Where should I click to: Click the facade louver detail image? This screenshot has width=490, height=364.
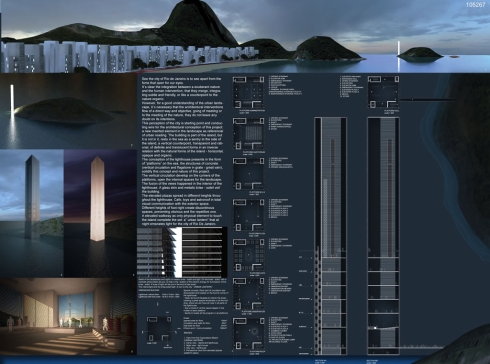tap(182, 252)
